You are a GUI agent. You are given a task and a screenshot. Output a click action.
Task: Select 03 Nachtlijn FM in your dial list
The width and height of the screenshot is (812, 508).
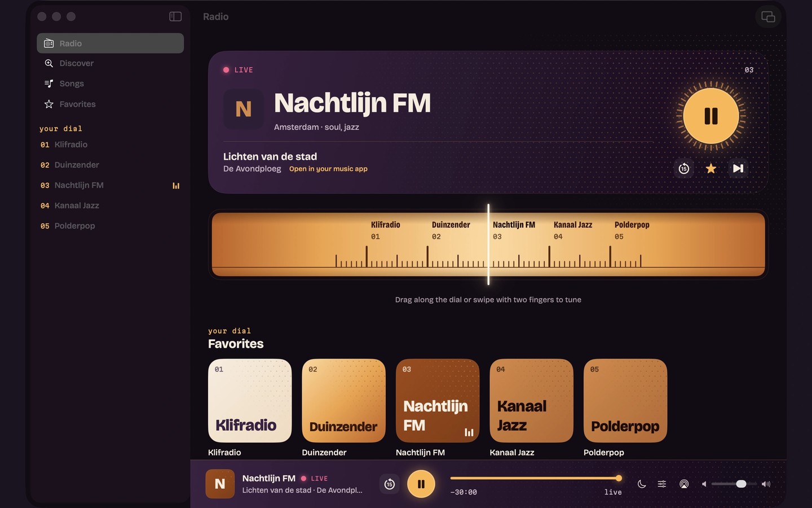111,186
